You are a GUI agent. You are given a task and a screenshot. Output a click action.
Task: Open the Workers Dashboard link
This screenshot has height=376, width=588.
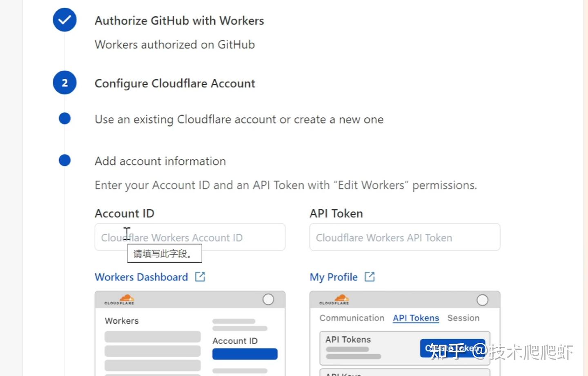[141, 277]
